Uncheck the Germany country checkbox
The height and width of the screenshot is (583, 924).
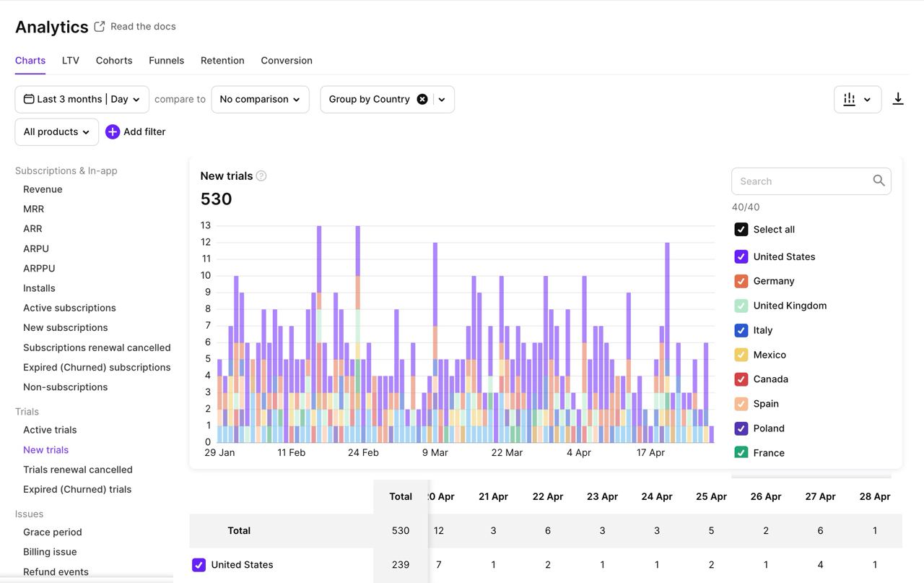(x=741, y=281)
